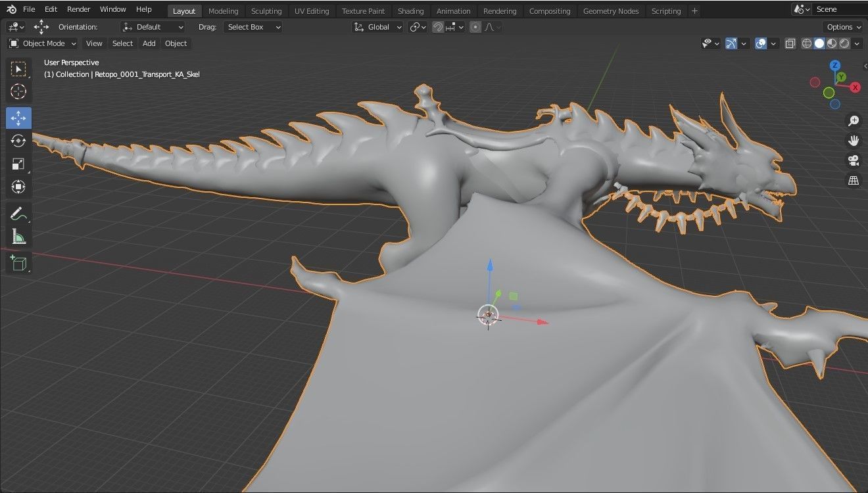Screen dimensions: 868x493
Task: Activate the Move tool
Action: point(18,118)
